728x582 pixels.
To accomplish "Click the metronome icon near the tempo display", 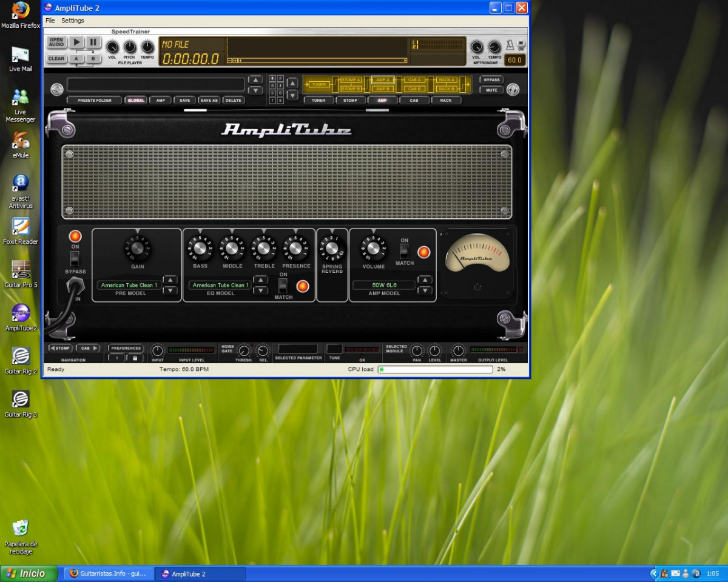I will (510, 45).
